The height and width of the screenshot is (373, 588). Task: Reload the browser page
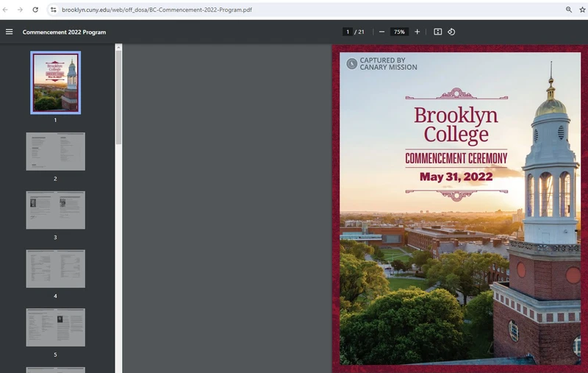click(x=35, y=10)
